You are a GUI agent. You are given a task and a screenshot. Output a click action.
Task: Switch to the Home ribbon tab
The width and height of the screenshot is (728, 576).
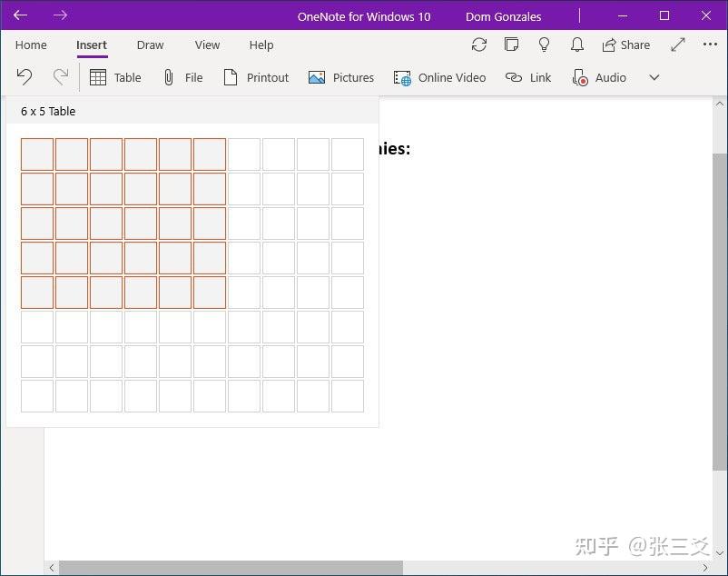[x=31, y=45]
